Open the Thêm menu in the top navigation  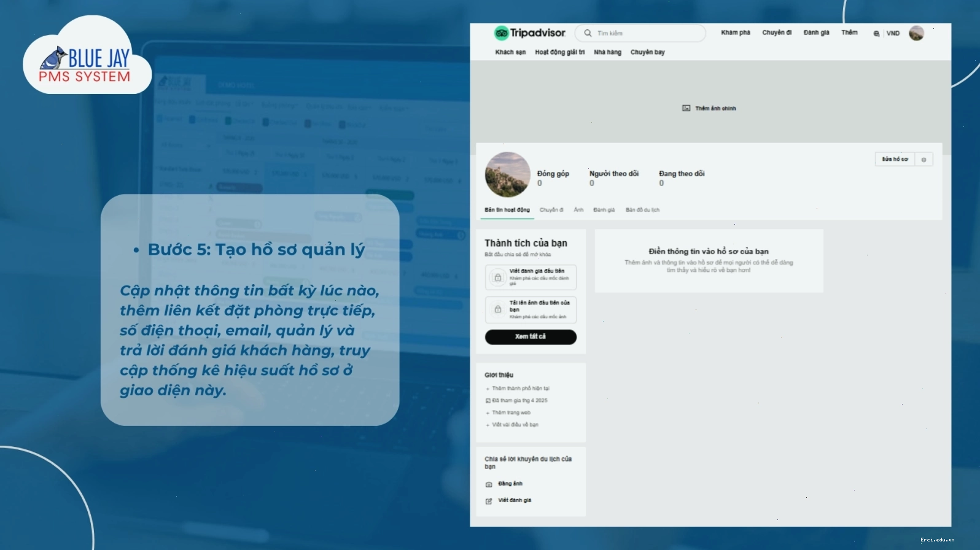(x=849, y=33)
